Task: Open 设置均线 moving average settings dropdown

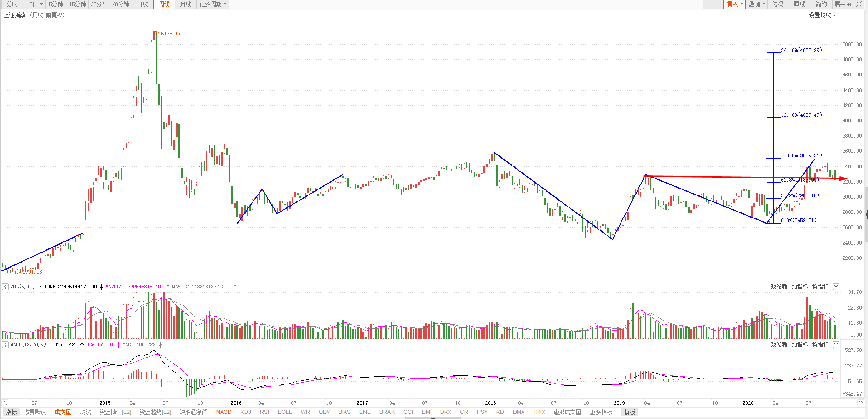Action: click(x=822, y=15)
